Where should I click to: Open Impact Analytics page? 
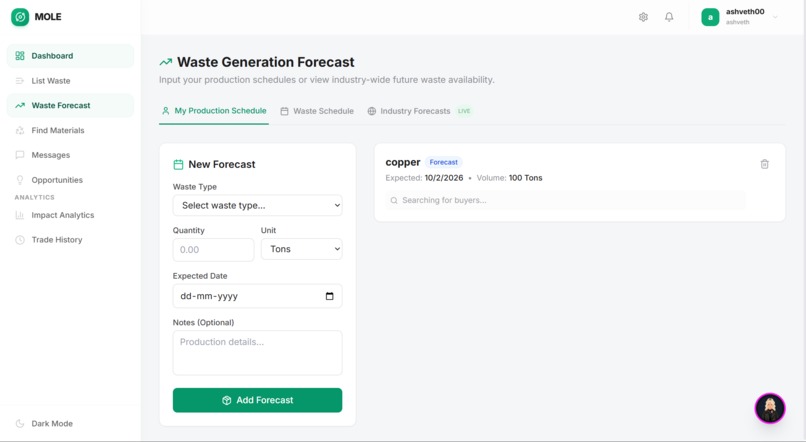[x=70, y=215]
